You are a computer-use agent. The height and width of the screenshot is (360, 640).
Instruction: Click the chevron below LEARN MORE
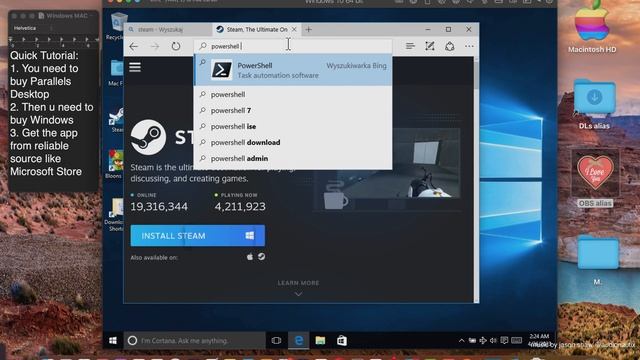(x=298, y=294)
